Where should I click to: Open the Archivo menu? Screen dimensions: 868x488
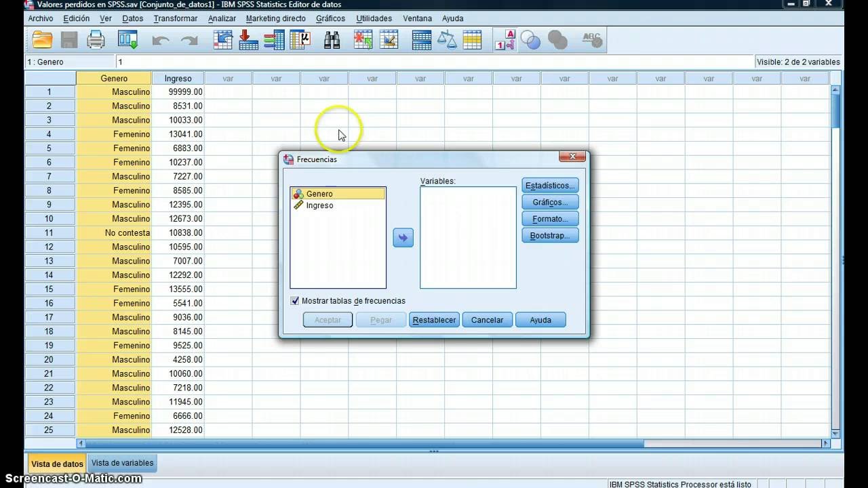point(41,18)
